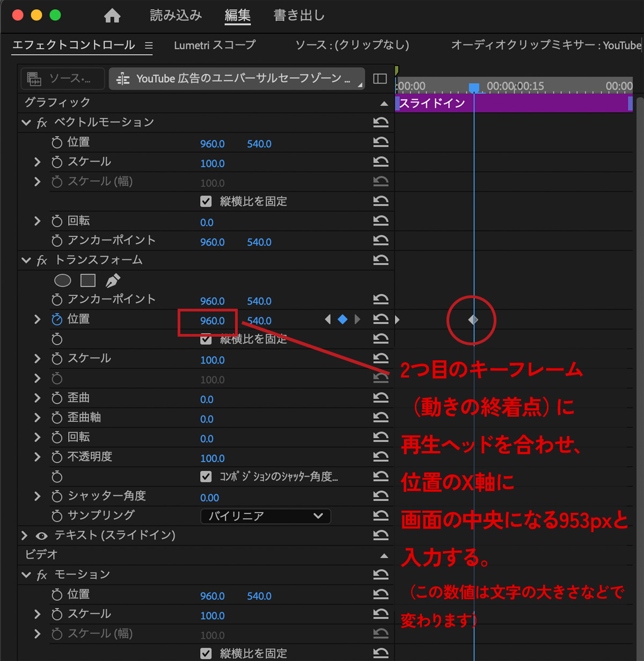The height and width of the screenshot is (661, 644).
Task: Toggle visibility eye of テキスト (スライドイン)
Action: [41, 536]
